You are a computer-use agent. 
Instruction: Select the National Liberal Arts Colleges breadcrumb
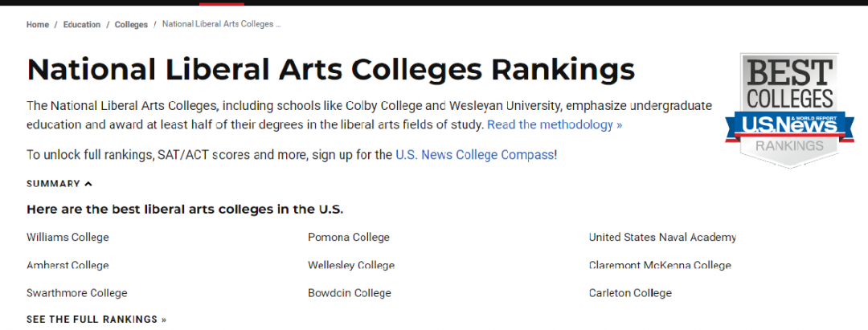[222, 24]
